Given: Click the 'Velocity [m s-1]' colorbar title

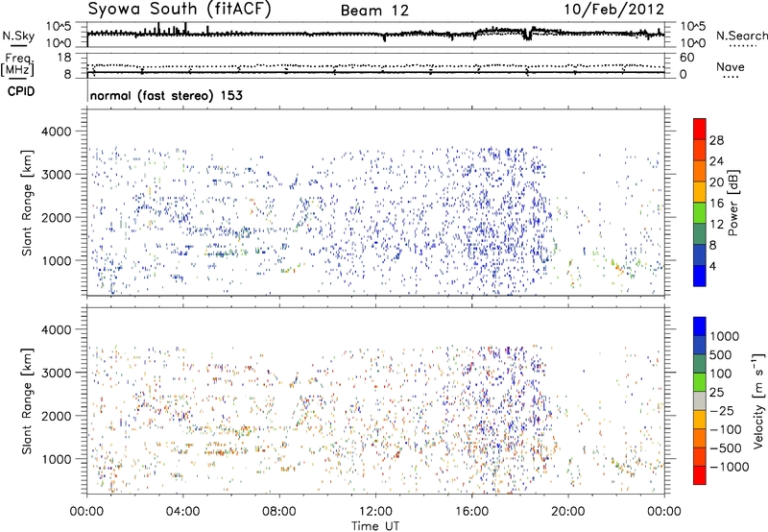Looking at the screenshot, I should pyautogui.click(x=758, y=400).
